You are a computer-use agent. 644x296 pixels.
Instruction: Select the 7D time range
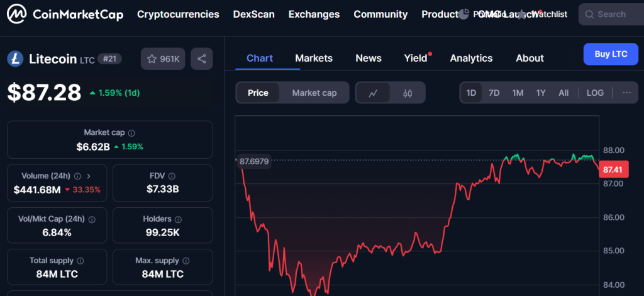point(494,93)
